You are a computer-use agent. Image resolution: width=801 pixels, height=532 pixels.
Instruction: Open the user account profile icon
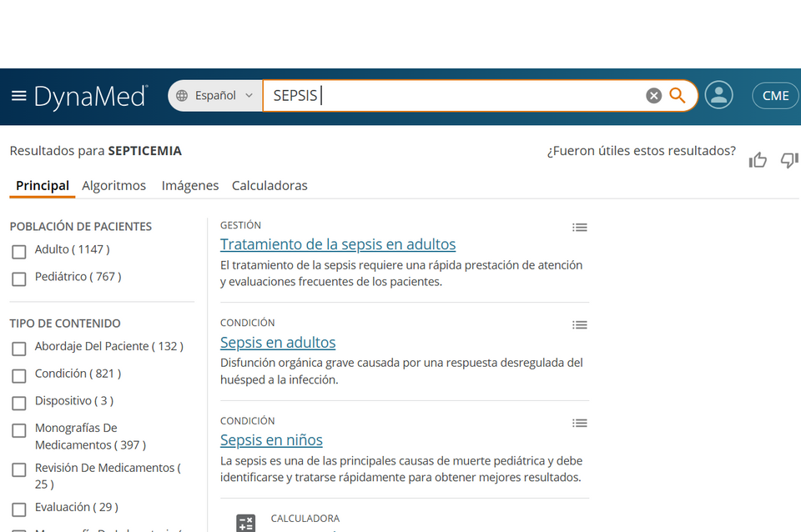coord(718,95)
